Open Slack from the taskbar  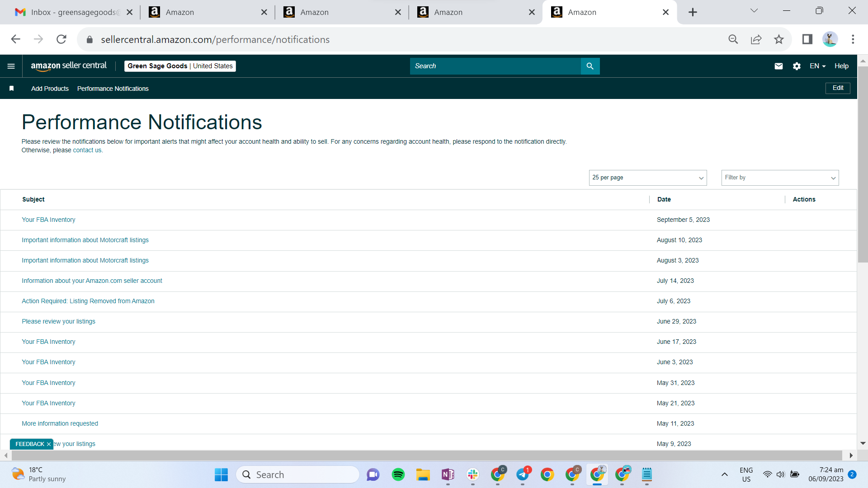(x=473, y=474)
